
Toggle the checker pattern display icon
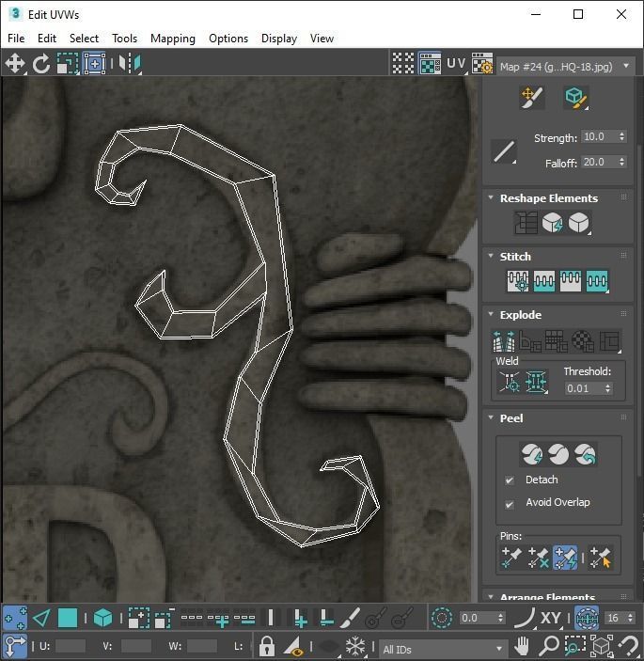pos(403,64)
